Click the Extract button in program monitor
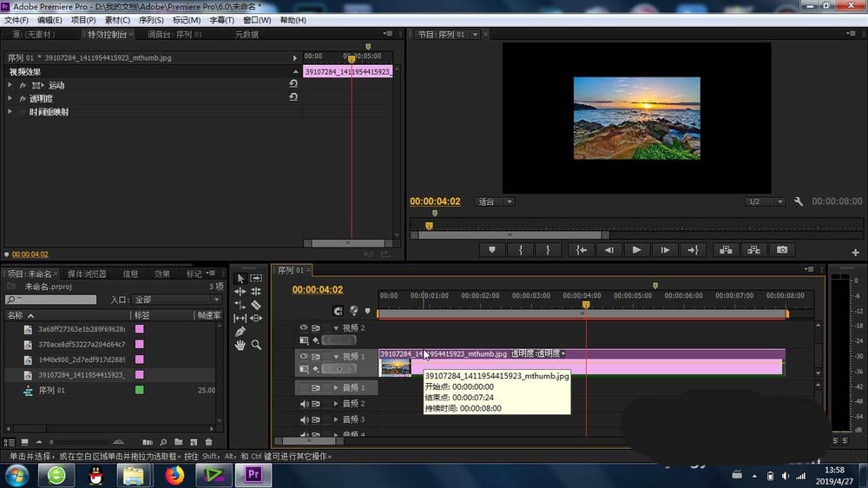 click(x=754, y=250)
